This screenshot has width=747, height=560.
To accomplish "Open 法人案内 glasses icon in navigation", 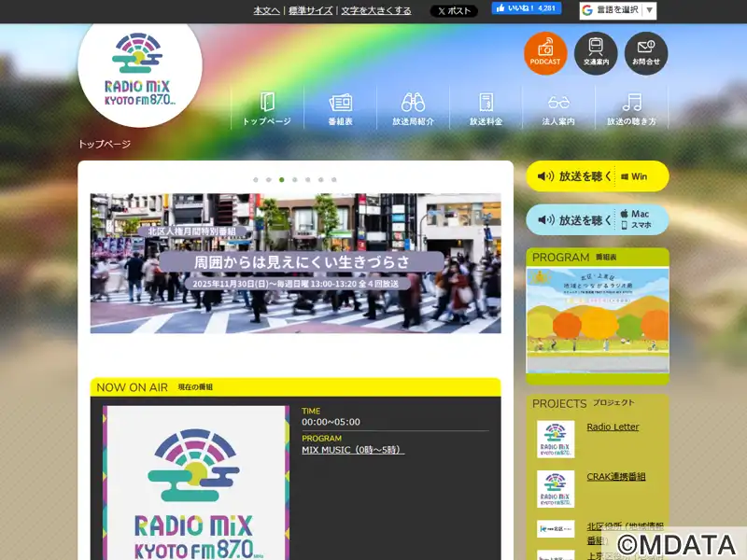I will pos(558,108).
